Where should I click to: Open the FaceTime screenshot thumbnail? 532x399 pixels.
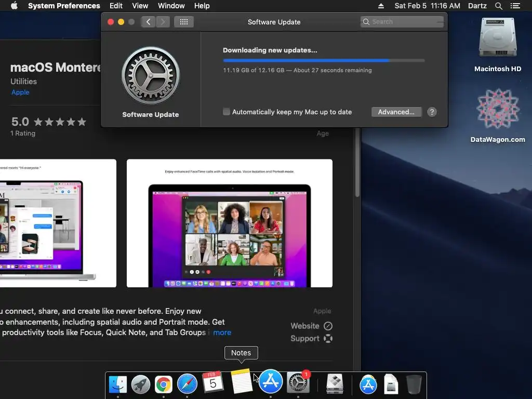[230, 223]
